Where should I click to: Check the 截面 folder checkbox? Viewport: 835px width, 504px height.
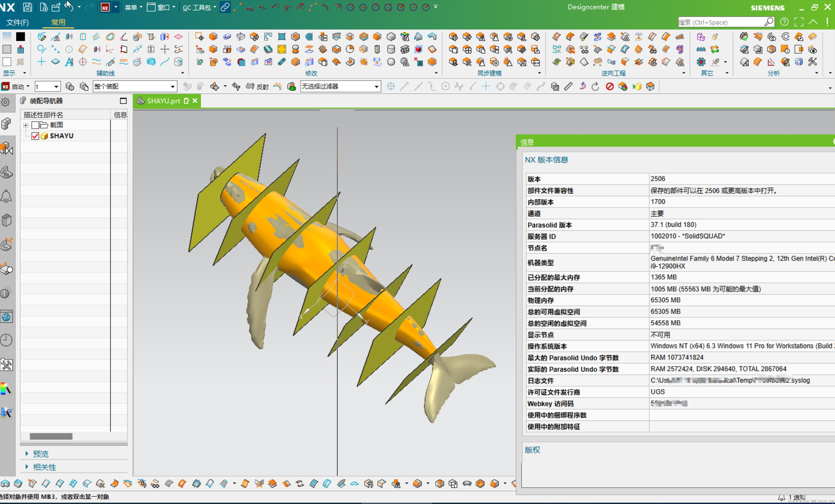click(35, 125)
